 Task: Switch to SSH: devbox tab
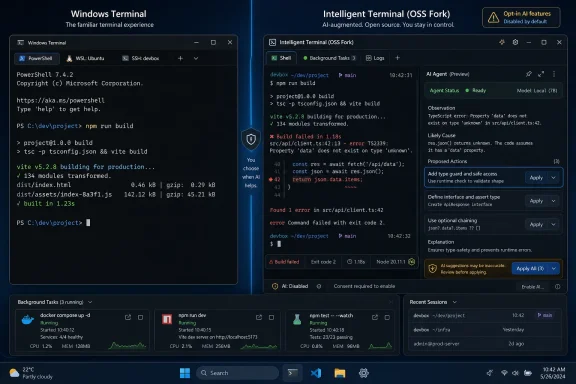[x=141, y=58]
